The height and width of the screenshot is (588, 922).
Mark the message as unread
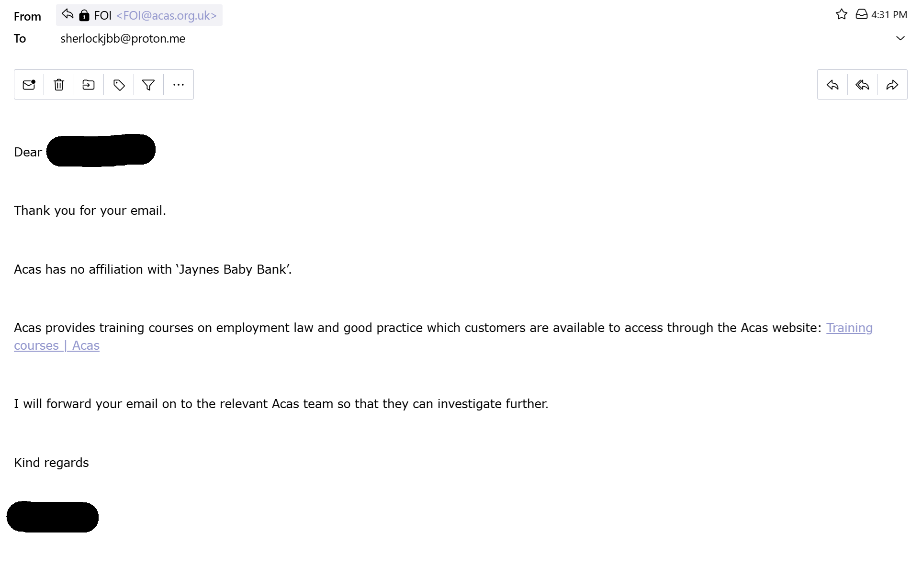pyautogui.click(x=29, y=85)
